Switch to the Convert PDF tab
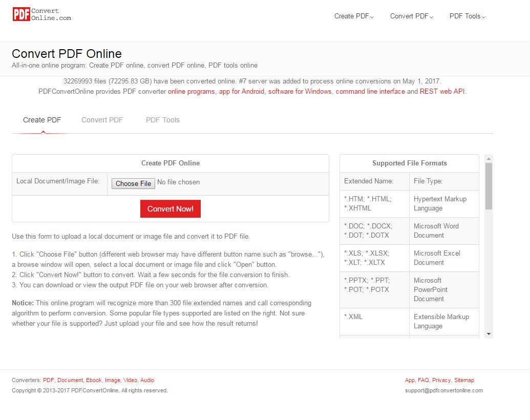The width and height of the screenshot is (530, 420). pyautogui.click(x=102, y=120)
